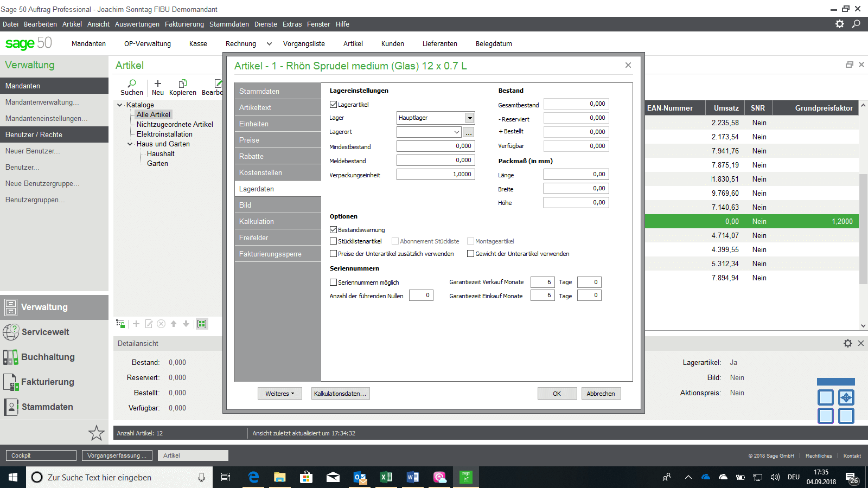Screen dimensions: 868x488
Task: Enable Seriennummern möglich checkbox
Action: coord(334,282)
